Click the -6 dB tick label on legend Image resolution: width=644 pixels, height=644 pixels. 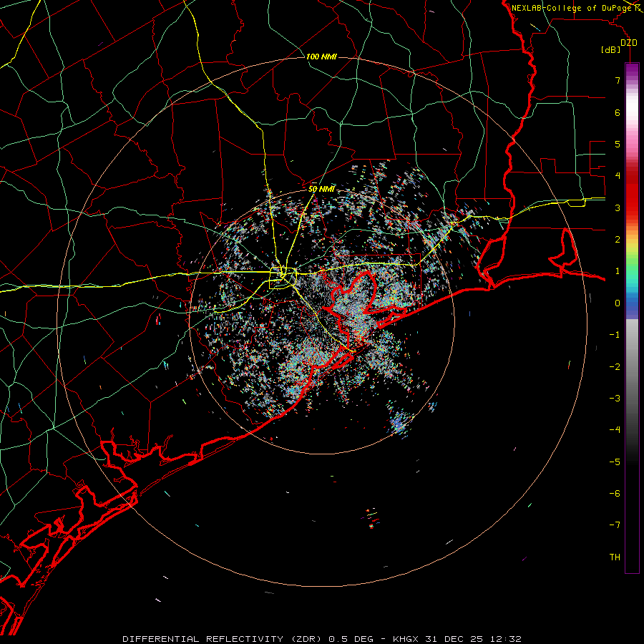pos(615,494)
